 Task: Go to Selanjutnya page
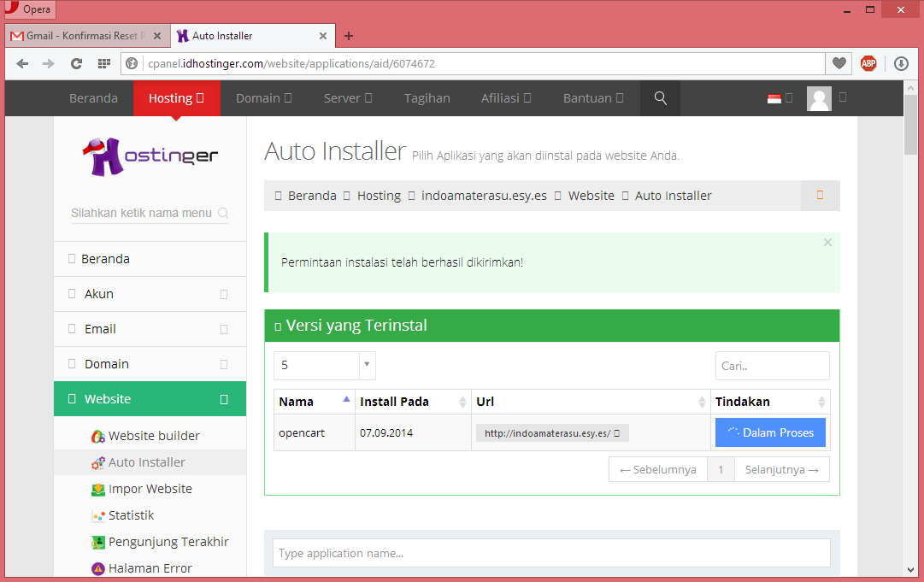pyautogui.click(x=782, y=469)
